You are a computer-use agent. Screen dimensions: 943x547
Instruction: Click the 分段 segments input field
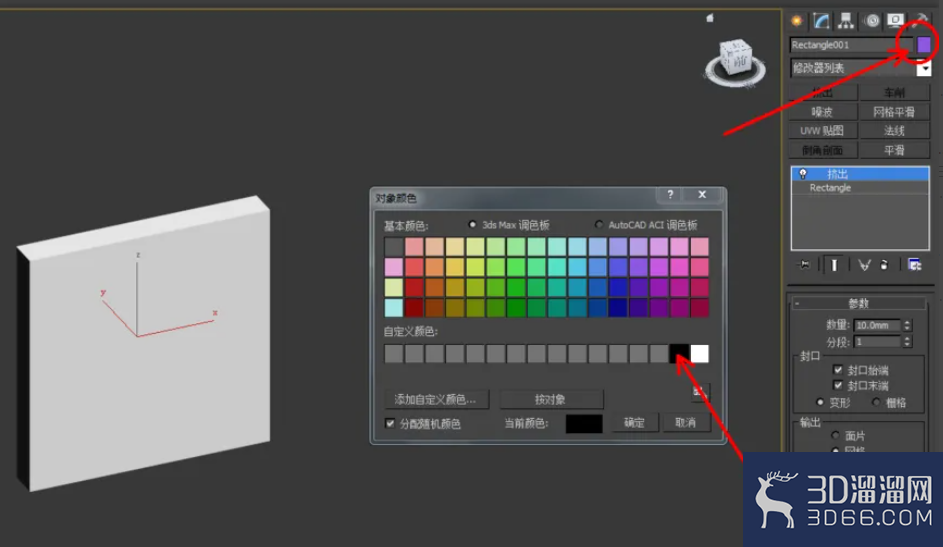877,341
